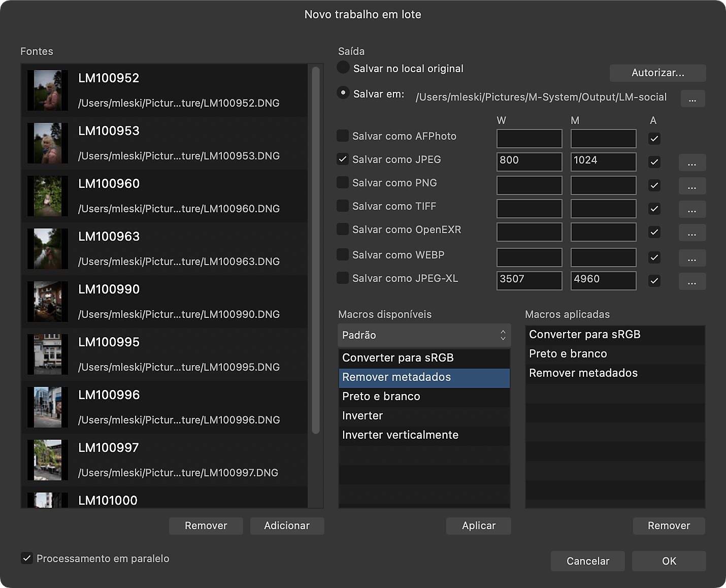Image resolution: width=726 pixels, height=588 pixels.
Task: Enable Salvar como OpenEXR
Action: [343, 229]
